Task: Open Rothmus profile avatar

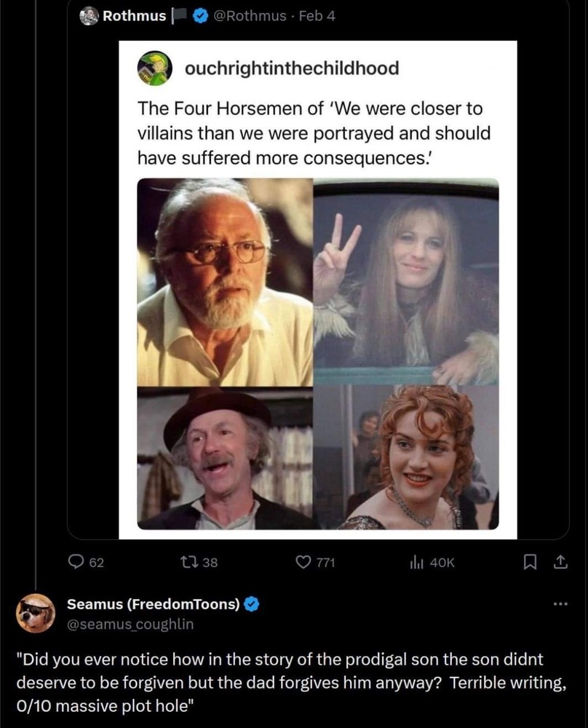Action: click(x=89, y=16)
